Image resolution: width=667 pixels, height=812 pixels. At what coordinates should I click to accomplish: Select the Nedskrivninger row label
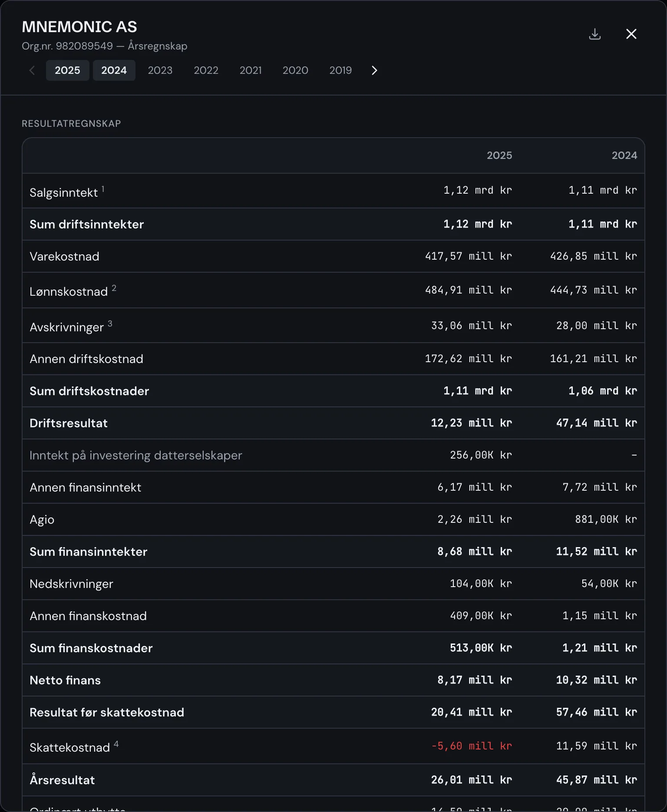72,584
